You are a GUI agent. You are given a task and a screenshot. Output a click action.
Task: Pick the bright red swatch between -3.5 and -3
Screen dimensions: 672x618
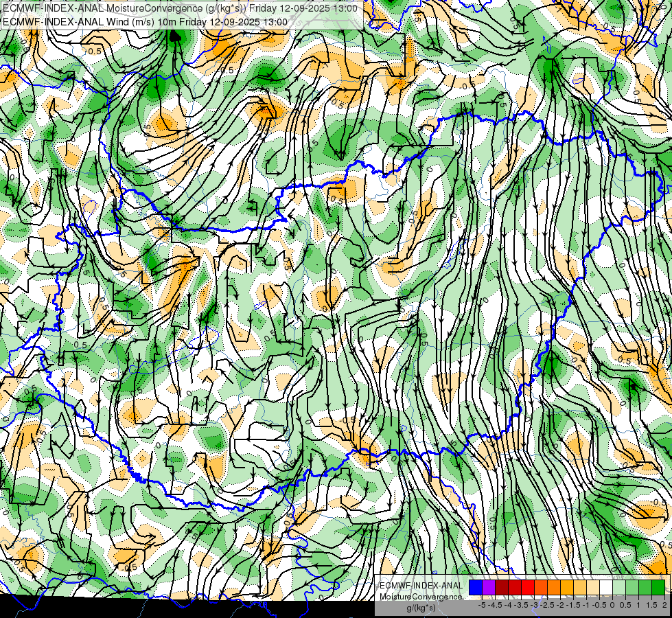528,588
